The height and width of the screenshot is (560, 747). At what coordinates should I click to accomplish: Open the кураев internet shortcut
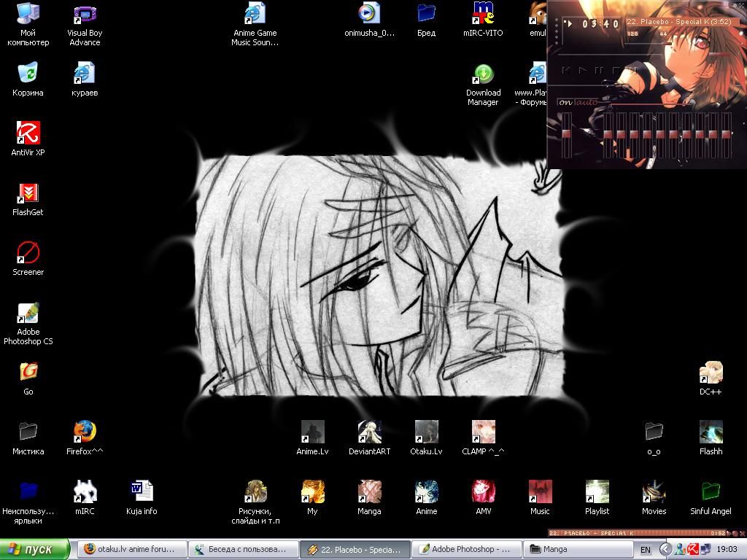pos(85,80)
